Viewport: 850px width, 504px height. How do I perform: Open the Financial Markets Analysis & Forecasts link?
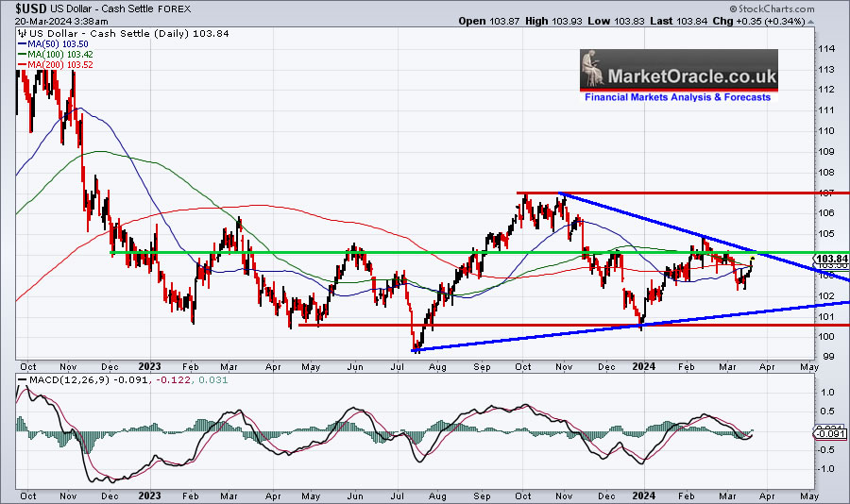[x=677, y=97]
